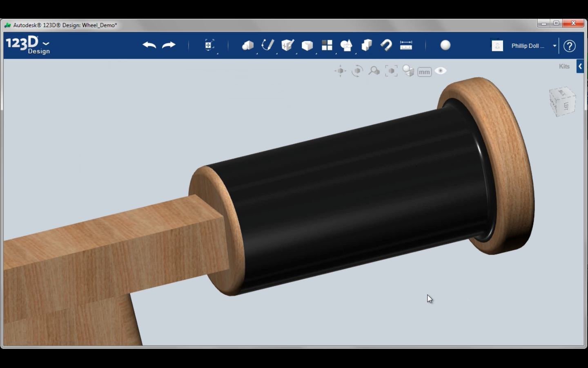Open the Transform tool
This screenshot has height=368, width=588.
(x=209, y=45)
